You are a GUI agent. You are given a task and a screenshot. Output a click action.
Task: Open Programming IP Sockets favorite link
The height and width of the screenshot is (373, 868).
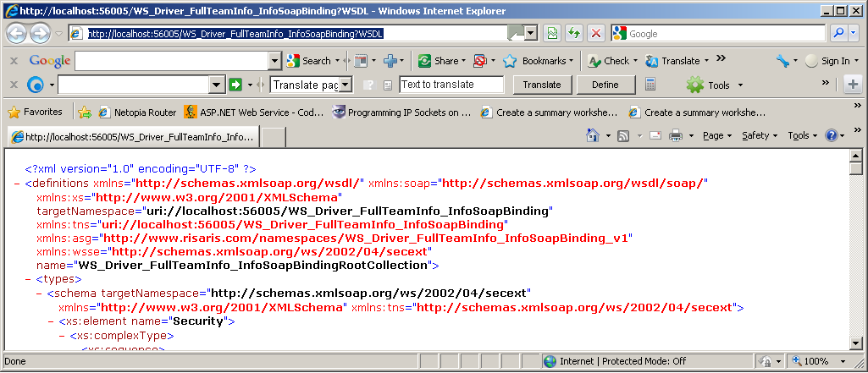tap(401, 112)
